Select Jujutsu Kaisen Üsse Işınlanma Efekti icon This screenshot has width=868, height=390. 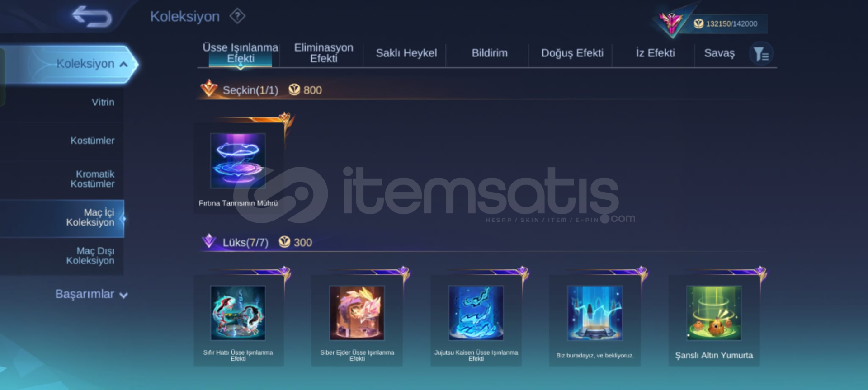(x=476, y=313)
